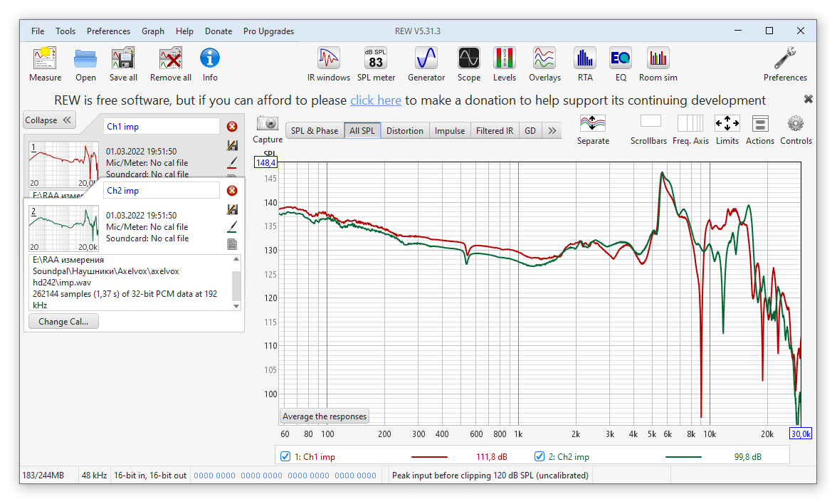This screenshot has width=837, height=504.
Task: Open the Info panel icon
Action: tap(210, 58)
